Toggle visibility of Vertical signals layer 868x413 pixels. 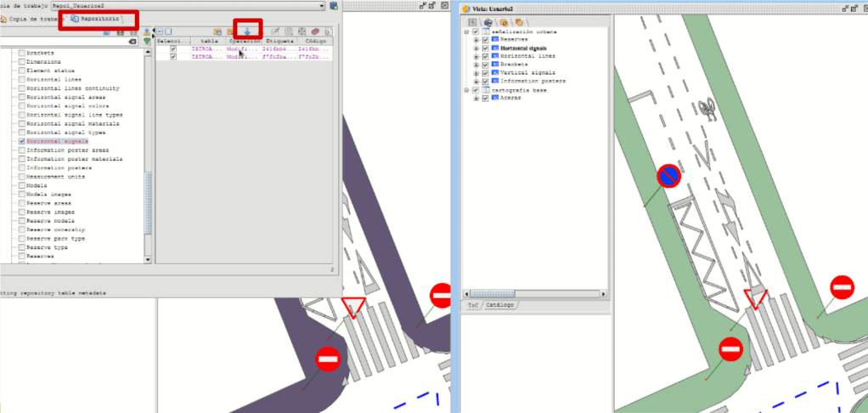coord(485,72)
